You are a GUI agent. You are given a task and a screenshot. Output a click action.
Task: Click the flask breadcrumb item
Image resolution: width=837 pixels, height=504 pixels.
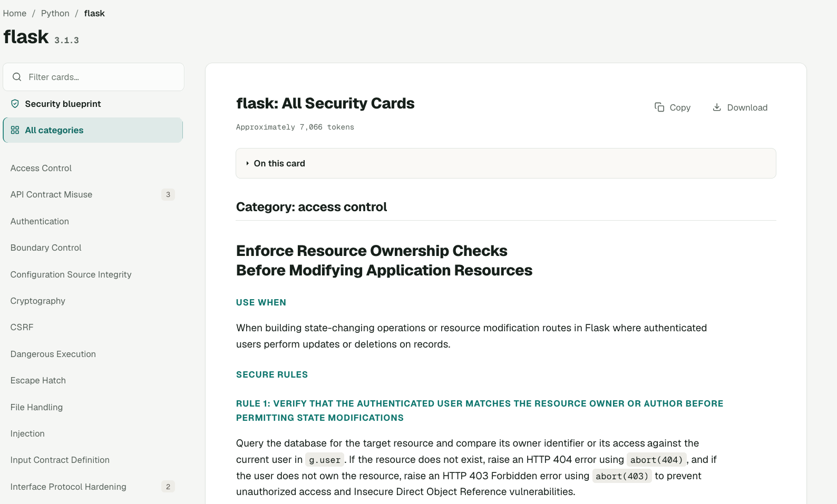[94, 13]
